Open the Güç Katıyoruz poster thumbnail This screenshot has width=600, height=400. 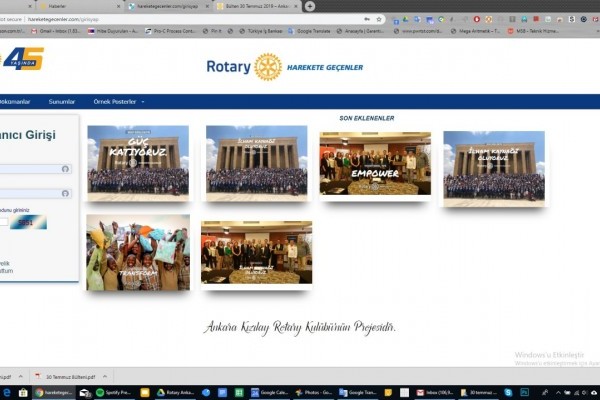click(138, 163)
